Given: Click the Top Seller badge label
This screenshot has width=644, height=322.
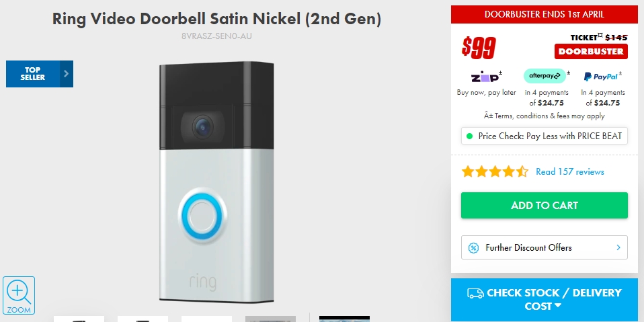Looking at the screenshot, I should click(x=33, y=74).
